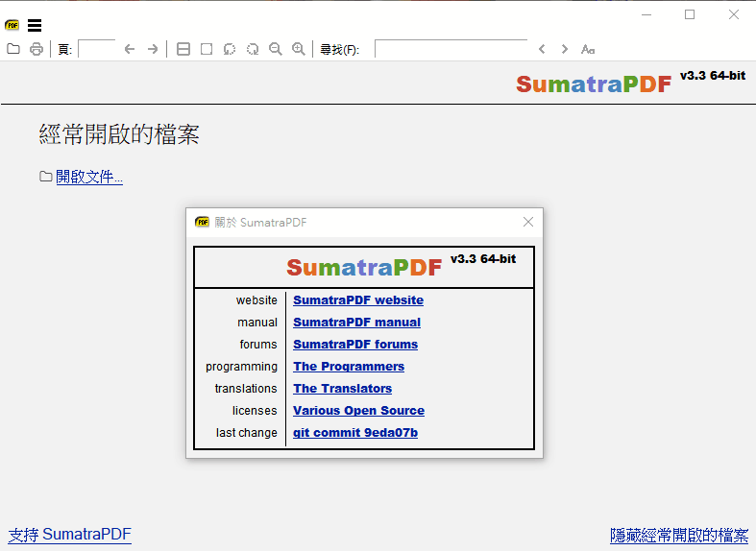Find previous match arrow
Screen dimensions: 756x551
coord(542,49)
